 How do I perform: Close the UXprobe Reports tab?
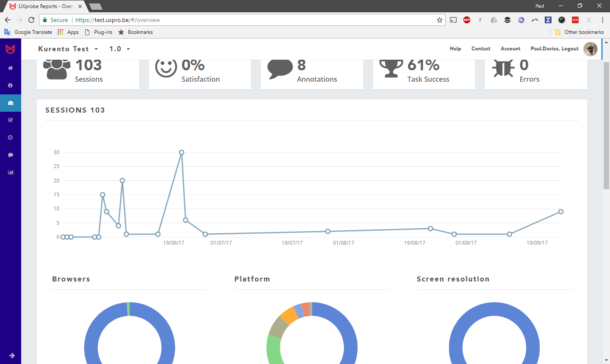click(80, 6)
